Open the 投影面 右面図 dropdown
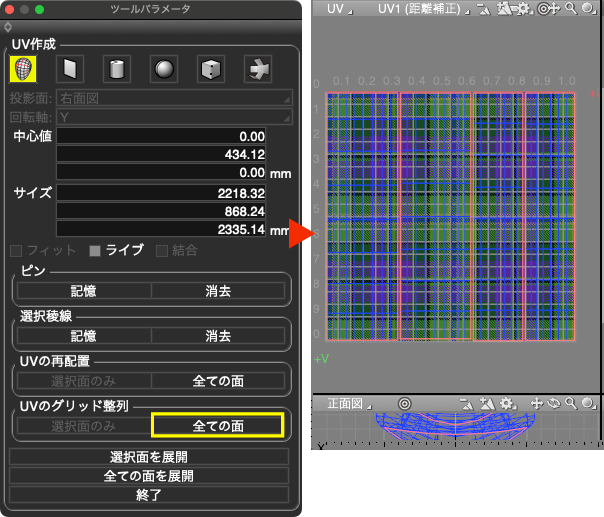 [174, 98]
